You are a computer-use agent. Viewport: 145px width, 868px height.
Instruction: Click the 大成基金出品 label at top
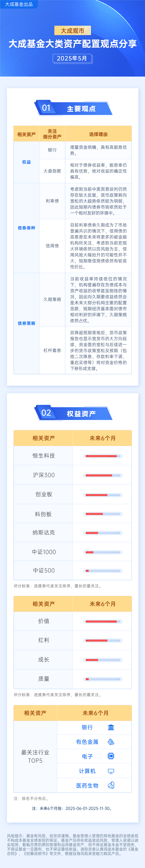(x=19, y=4)
